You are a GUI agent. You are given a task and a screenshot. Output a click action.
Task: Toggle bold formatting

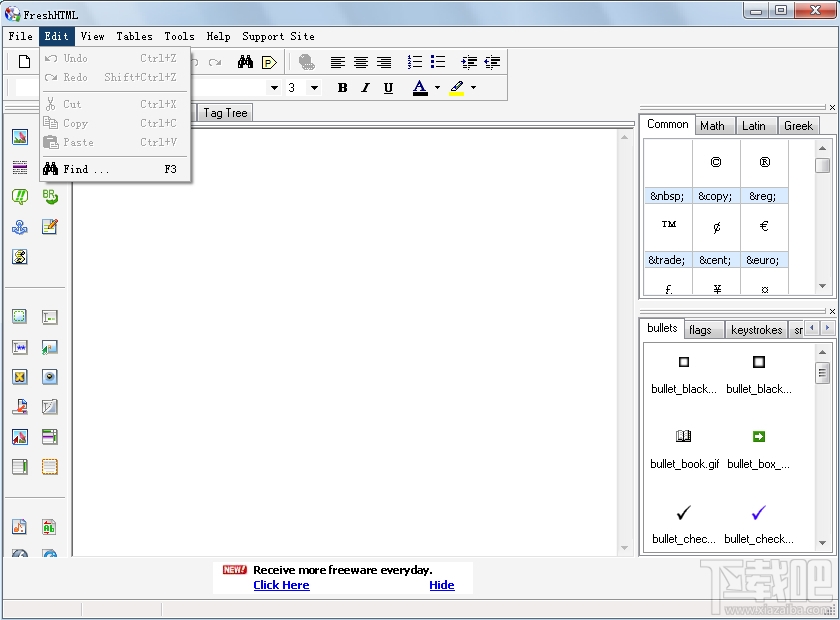point(341,88)
